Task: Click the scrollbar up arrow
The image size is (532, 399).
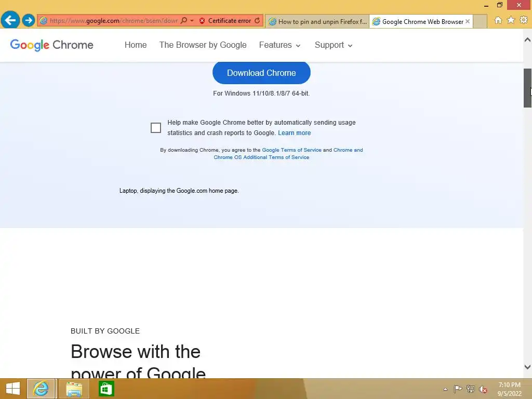Action: pos(527,40)
